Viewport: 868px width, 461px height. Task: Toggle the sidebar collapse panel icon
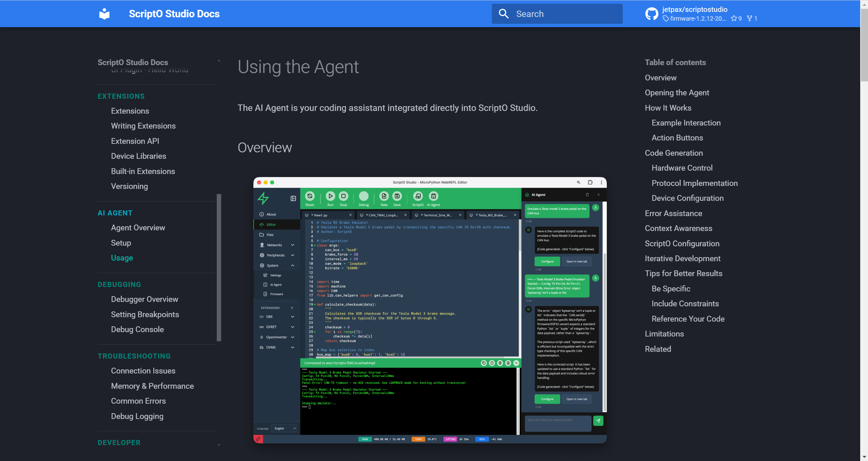click(293, 198)
